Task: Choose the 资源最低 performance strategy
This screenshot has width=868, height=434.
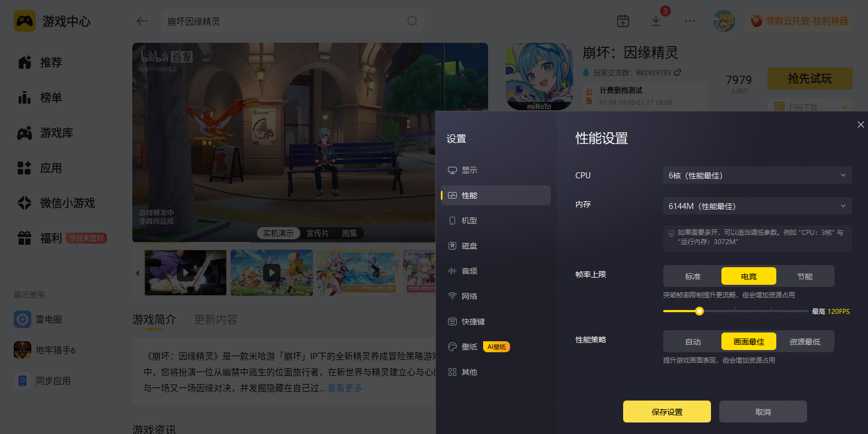Action: click(x=805, y=342)
